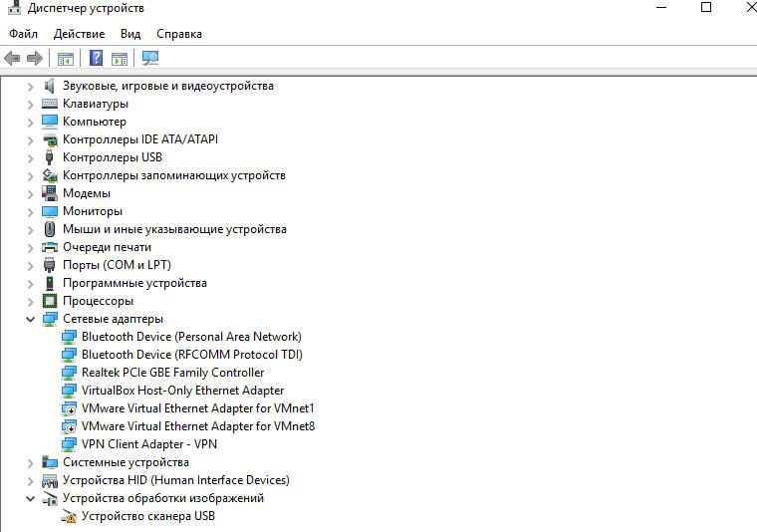757x532 pixels.
Task: Select the Компьютер category label
Action: (95, 122)
